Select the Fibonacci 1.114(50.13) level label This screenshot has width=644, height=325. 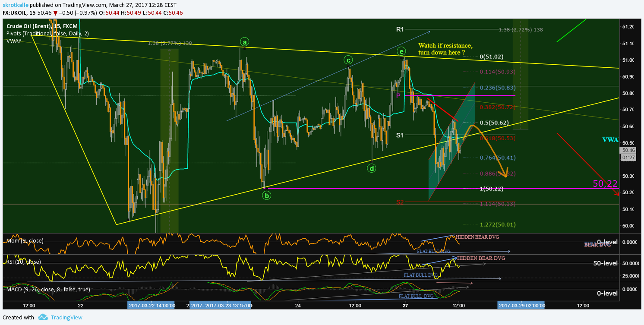coord(498,204)
